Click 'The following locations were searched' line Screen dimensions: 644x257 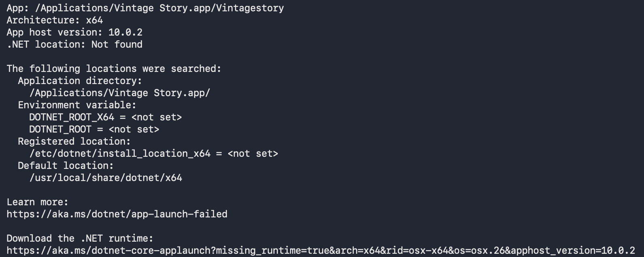coord(114,69)
